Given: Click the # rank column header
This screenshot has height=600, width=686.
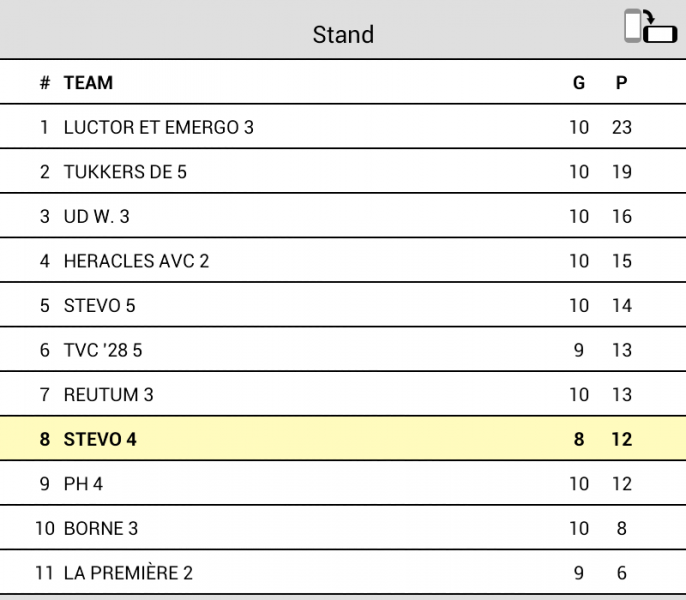Looking at the screenshot, I should pyautogui.click(x=45, y=83).
